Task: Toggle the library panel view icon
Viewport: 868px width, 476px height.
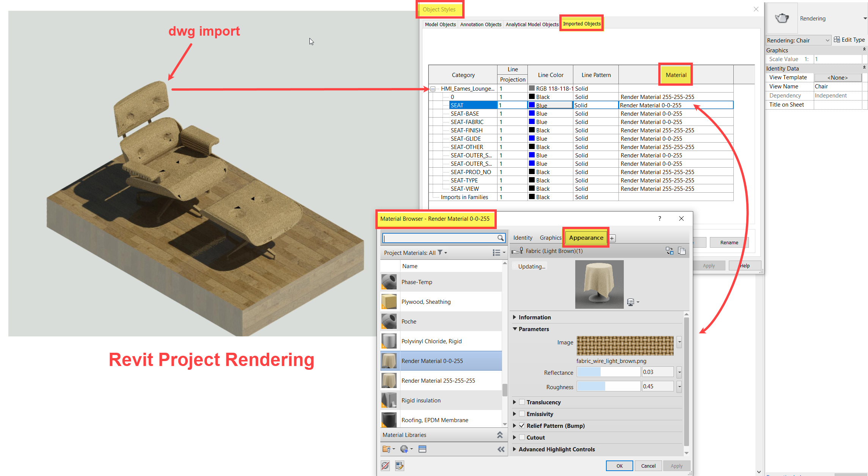Action: pos(422,449)
